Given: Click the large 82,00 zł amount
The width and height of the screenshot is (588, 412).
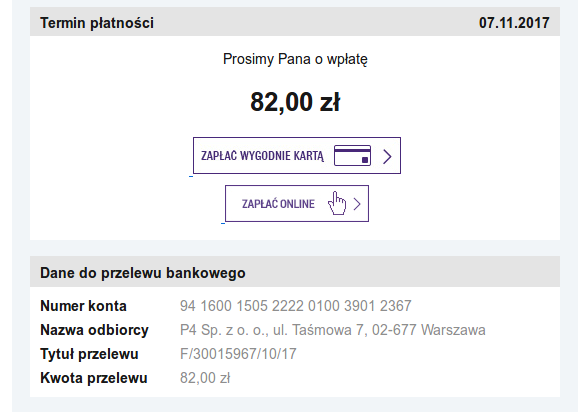Looking at the screenshot, I should [295, 102].
